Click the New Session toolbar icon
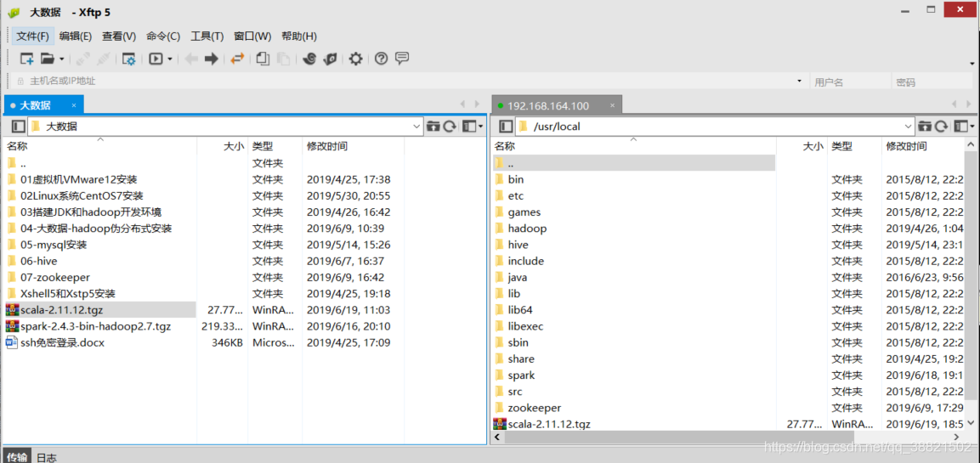The image size is (980, 463). point(26,59)
